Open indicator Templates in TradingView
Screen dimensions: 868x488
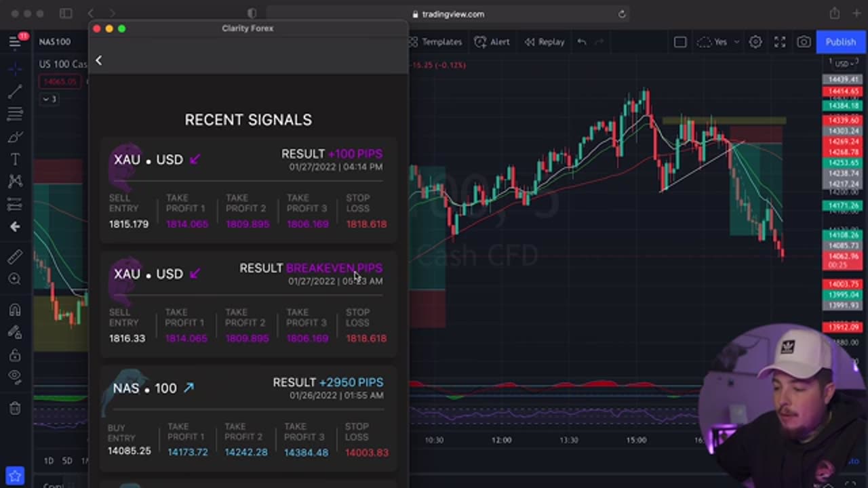coord(435,42)
